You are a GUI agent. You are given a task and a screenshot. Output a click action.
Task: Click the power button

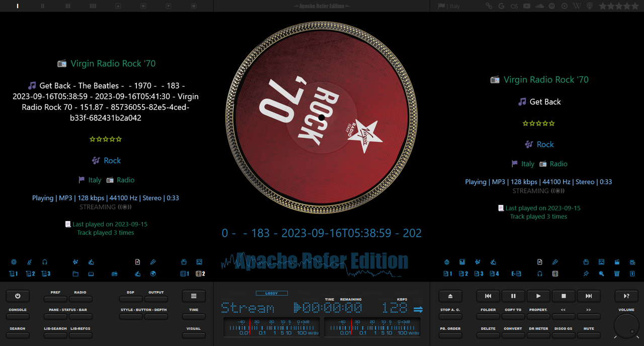18,296
